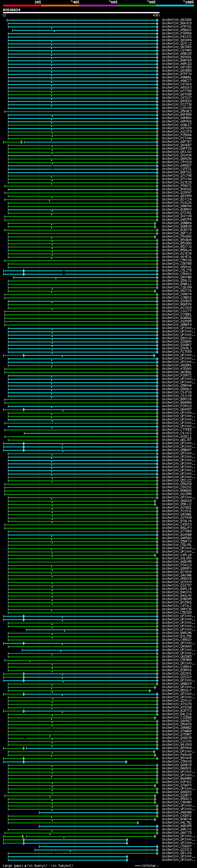The height and width of the screenshot is (868, 197).
Task: Select the UniRef100_P59671 entry
Action: click(177, 186)
